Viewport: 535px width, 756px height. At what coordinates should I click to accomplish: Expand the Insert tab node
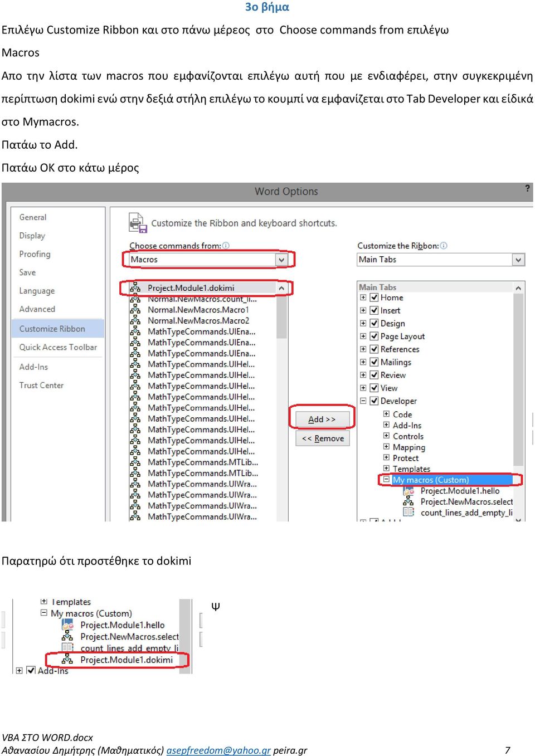(363, 310)
